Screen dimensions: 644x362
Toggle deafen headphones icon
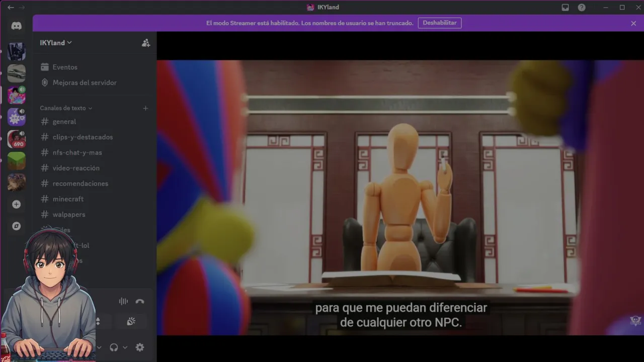(x=114, y=347)
